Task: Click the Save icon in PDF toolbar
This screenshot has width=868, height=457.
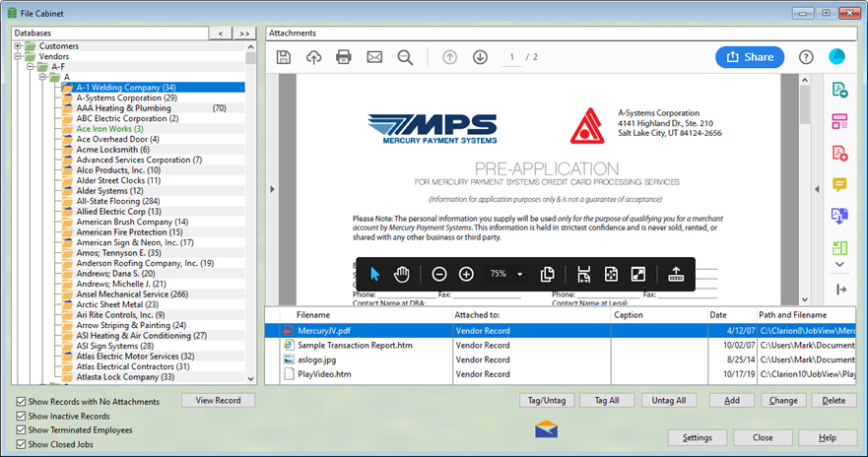Action: [x=284, y=57]
